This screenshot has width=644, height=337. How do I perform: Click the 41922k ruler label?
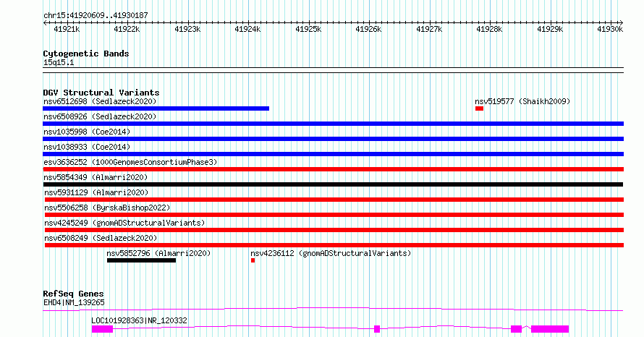coord(127,29)
